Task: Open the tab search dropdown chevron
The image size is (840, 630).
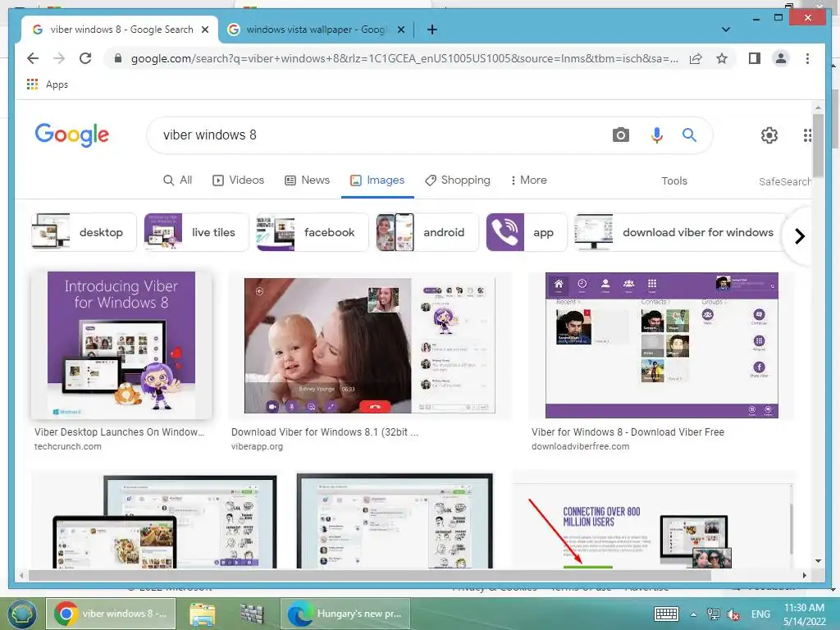Action: click(x=726, y=30)
